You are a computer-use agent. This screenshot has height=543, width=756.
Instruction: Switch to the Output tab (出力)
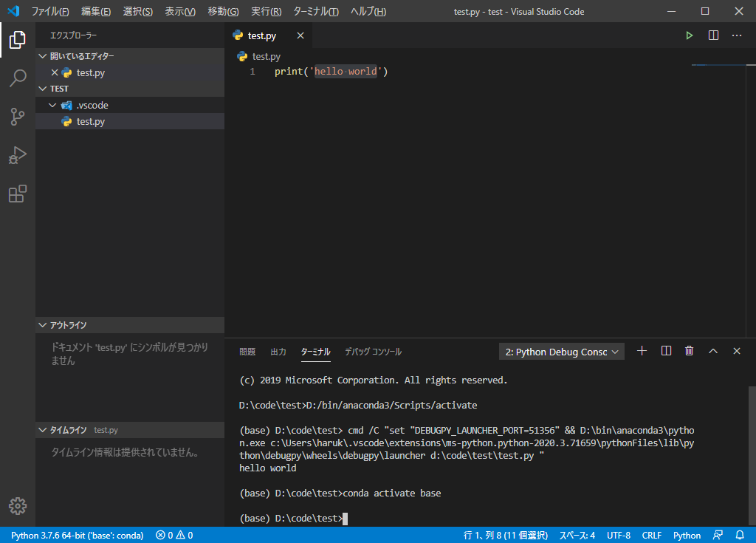click(x=278, y=352)
